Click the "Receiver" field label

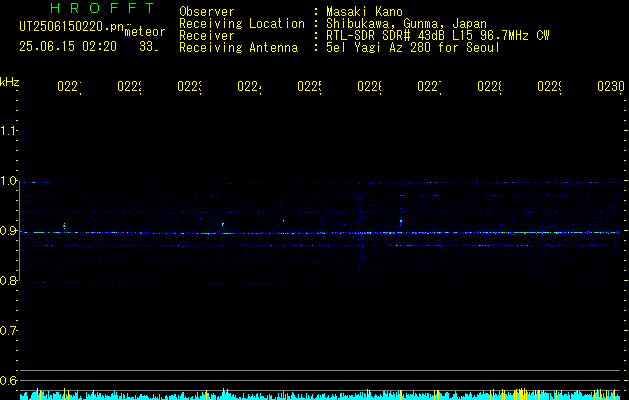coord(207,36)
